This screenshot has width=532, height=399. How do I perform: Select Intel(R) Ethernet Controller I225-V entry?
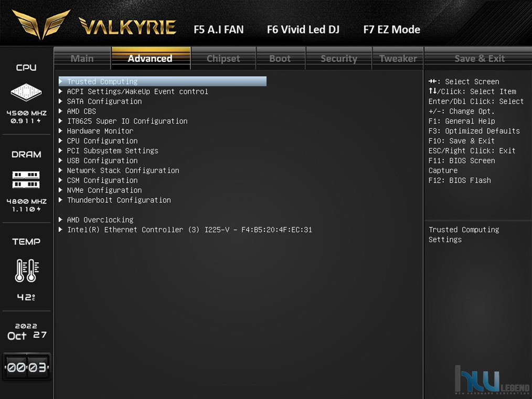(x=189, y=230)
